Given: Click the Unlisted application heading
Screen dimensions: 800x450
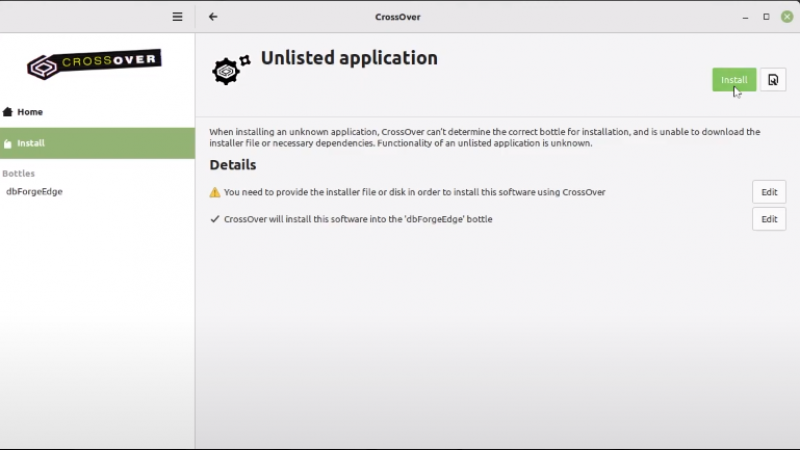Looking at the screenshot, I should pyautogui.click(x=349, y=58).
